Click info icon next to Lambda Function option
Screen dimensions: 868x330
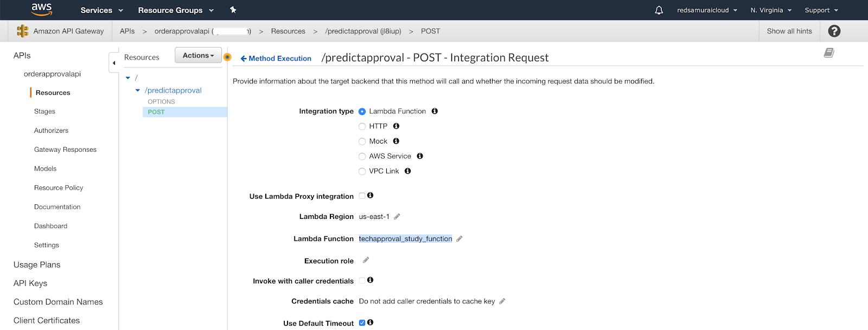[435, 111]
